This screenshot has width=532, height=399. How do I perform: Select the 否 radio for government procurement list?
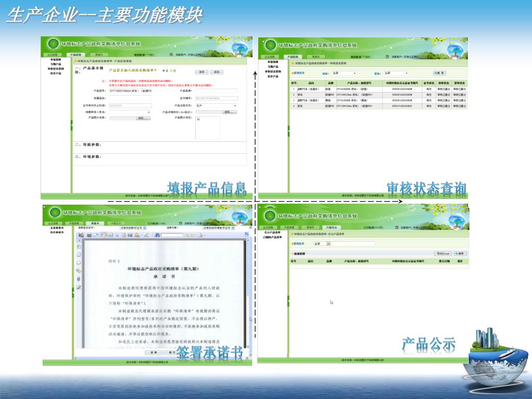click(x=171, y=71)
